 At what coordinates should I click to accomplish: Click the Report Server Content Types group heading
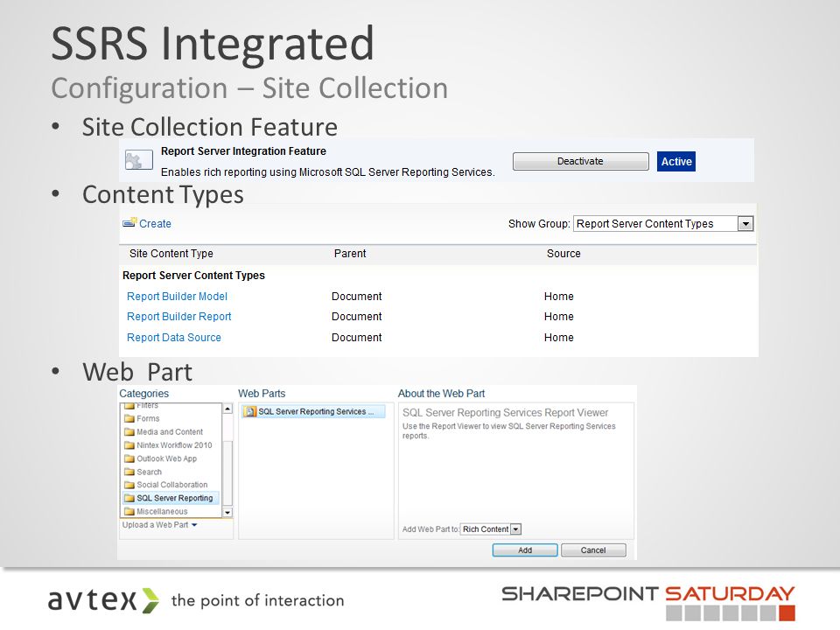[194, 276]
